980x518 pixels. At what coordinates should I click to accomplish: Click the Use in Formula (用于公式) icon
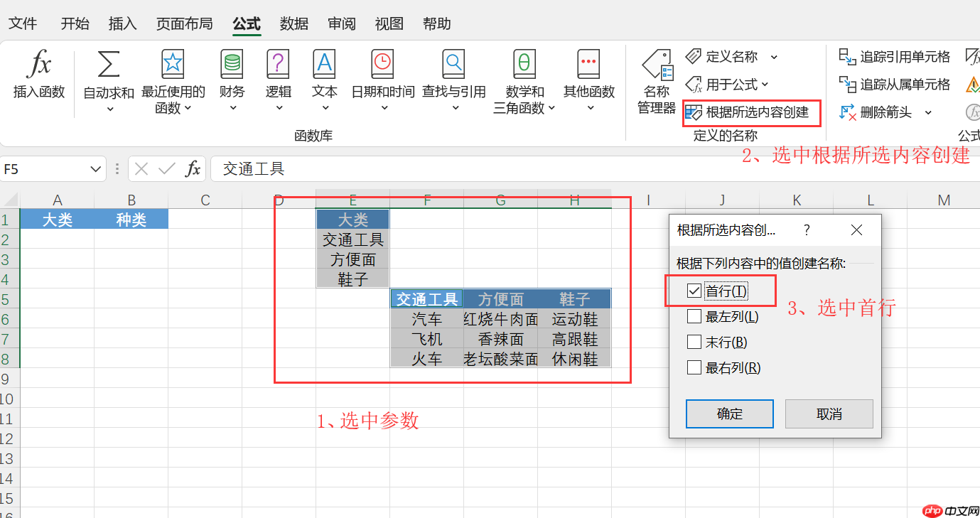(694, 85)
